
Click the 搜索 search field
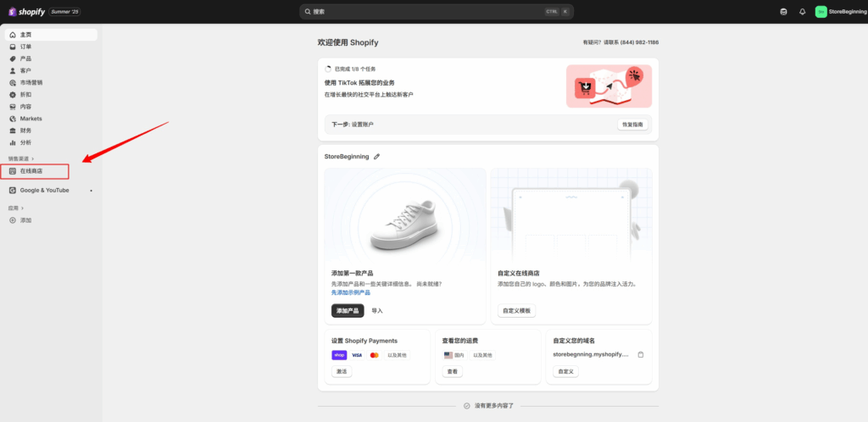click(424, 12)
